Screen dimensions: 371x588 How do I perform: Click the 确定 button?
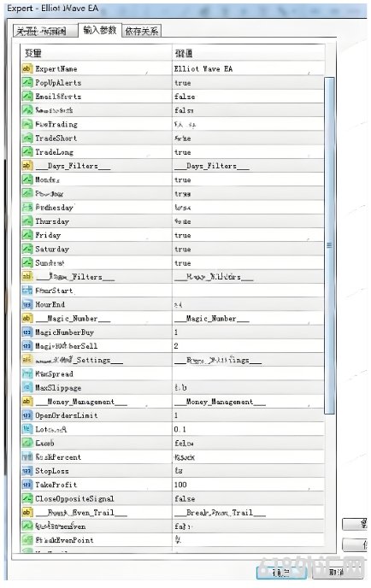[x=281, y=573]
